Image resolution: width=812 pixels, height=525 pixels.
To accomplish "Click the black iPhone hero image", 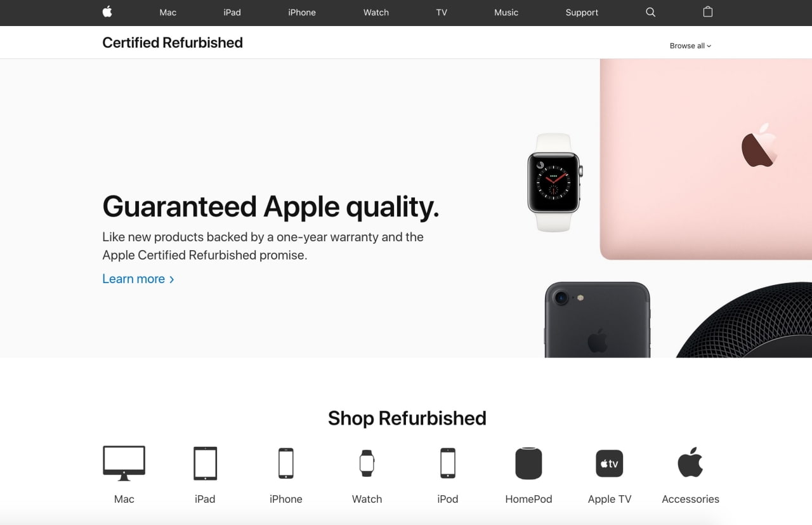I will (598, 320).
